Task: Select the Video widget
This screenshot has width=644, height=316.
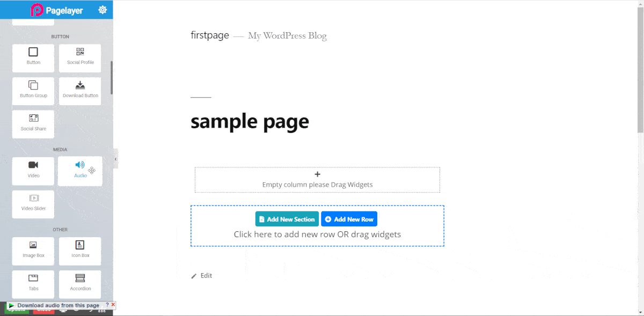Action: [33, 171]
